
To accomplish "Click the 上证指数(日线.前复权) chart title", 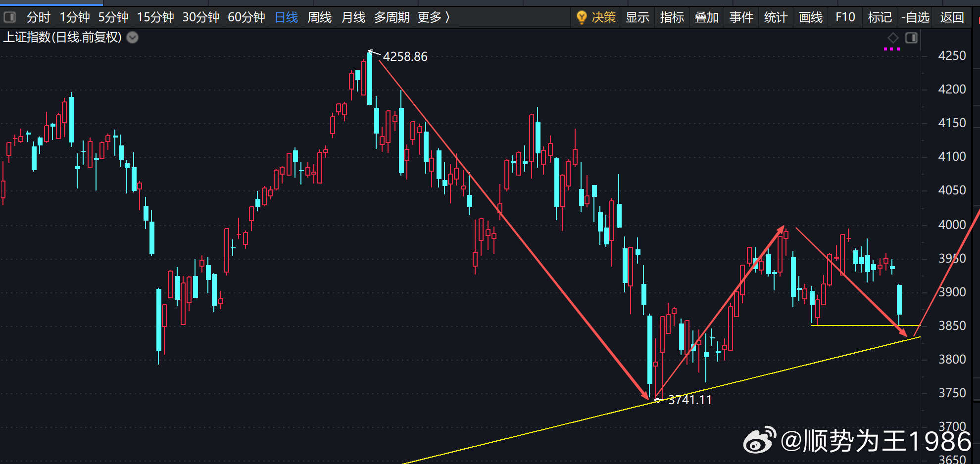I will point(62,38).
